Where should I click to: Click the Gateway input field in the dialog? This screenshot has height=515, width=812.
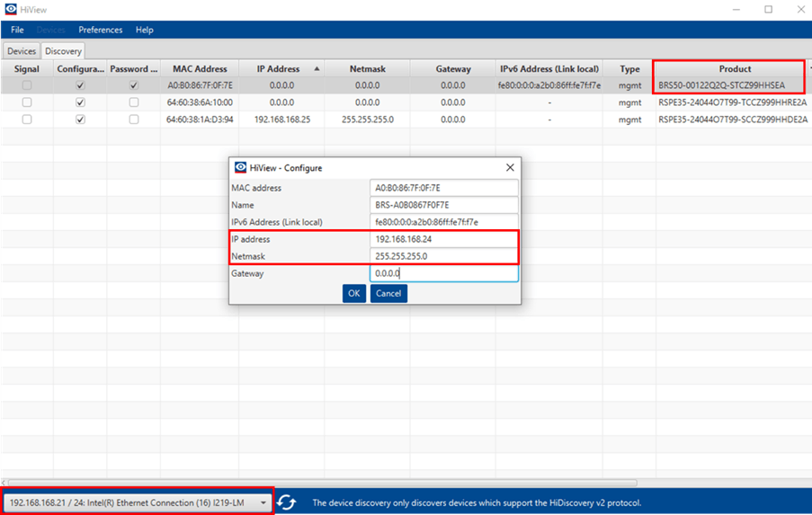coord(444,273)
